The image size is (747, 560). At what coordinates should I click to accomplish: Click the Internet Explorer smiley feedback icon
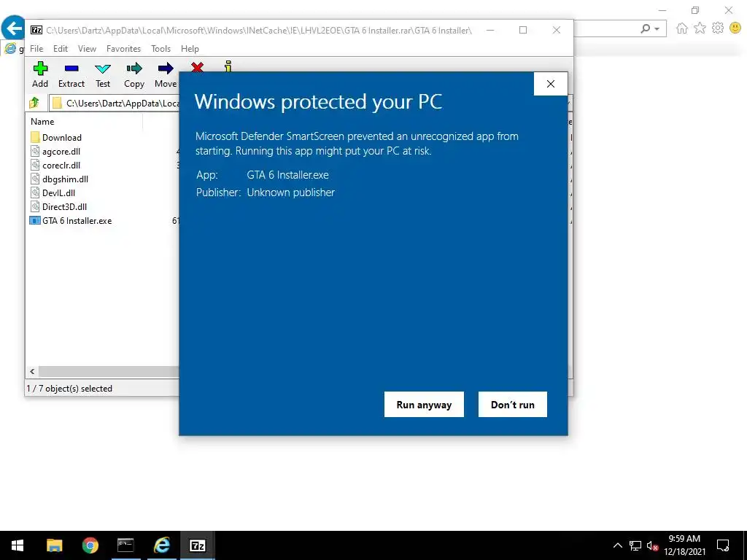[x=735, y=28]
